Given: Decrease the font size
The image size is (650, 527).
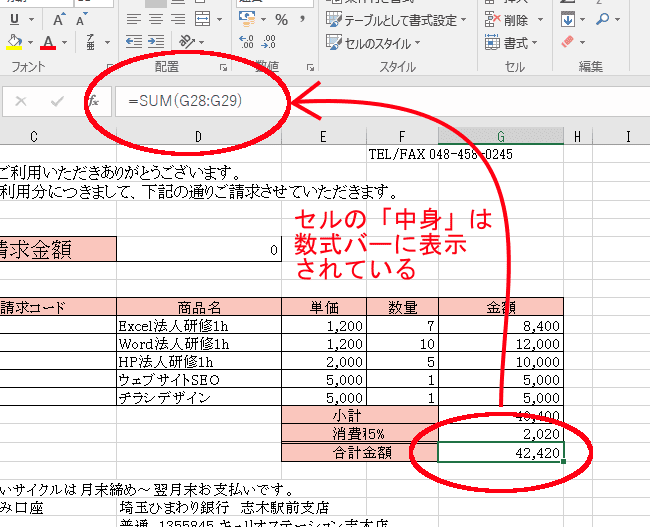Looking at the screenshot, I should 81,19.
